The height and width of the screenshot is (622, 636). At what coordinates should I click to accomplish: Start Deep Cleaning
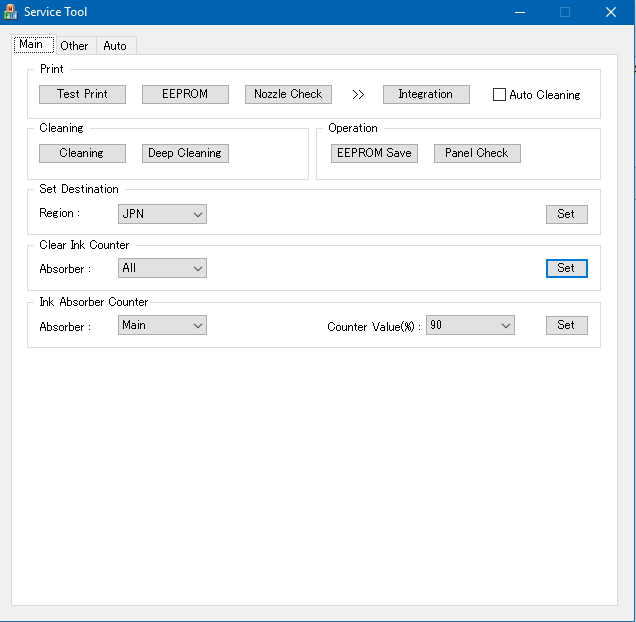[185, 153]
